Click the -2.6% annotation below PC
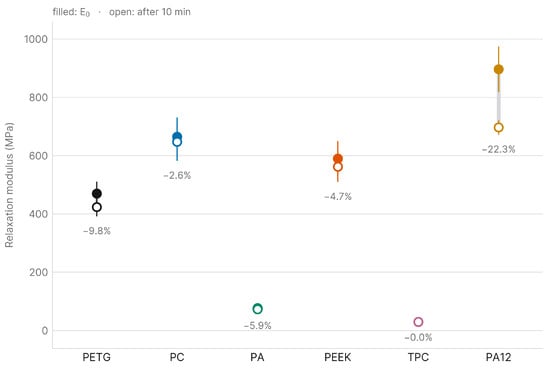Screen dimensions: 550x370 pyautogui.click(x=177, y=175)
